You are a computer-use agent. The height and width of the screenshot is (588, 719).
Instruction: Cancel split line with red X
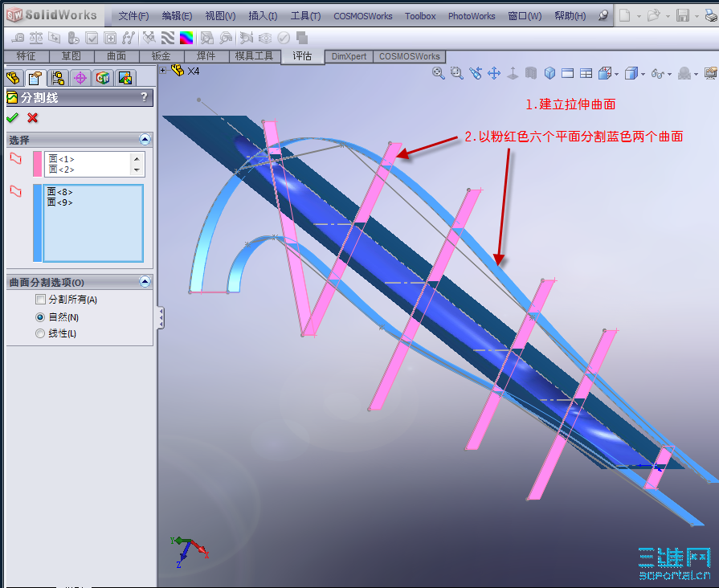click(32, 118)
